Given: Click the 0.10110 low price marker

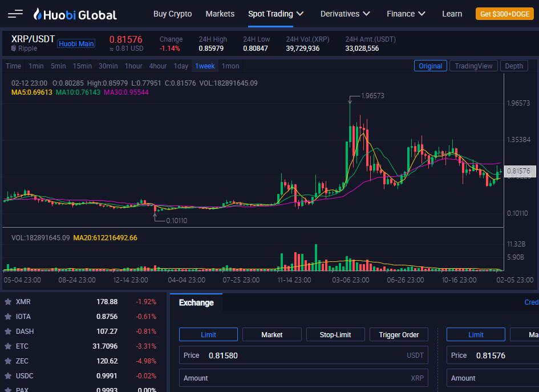Looking at the screenshot, I should click(177, 221).
